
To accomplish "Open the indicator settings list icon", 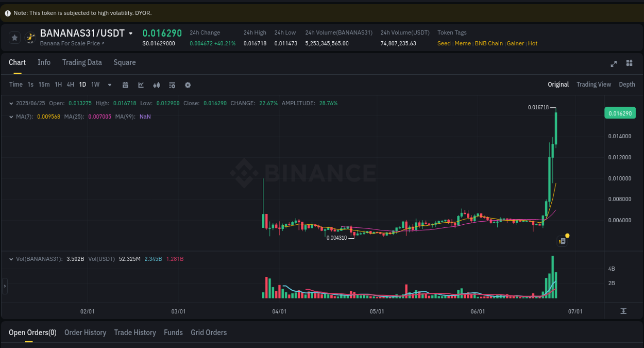I will (x=172, y=85).
